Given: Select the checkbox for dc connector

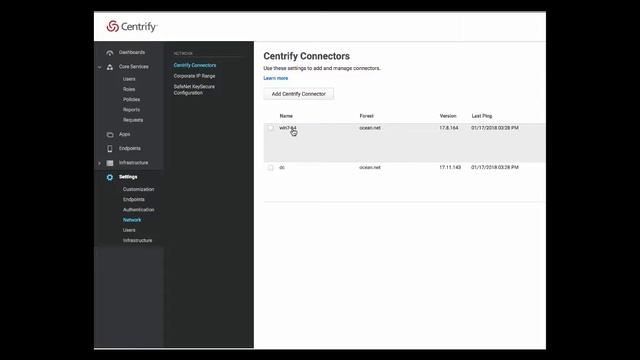Looking at the screenshot, I should click(x=271, y=167).
